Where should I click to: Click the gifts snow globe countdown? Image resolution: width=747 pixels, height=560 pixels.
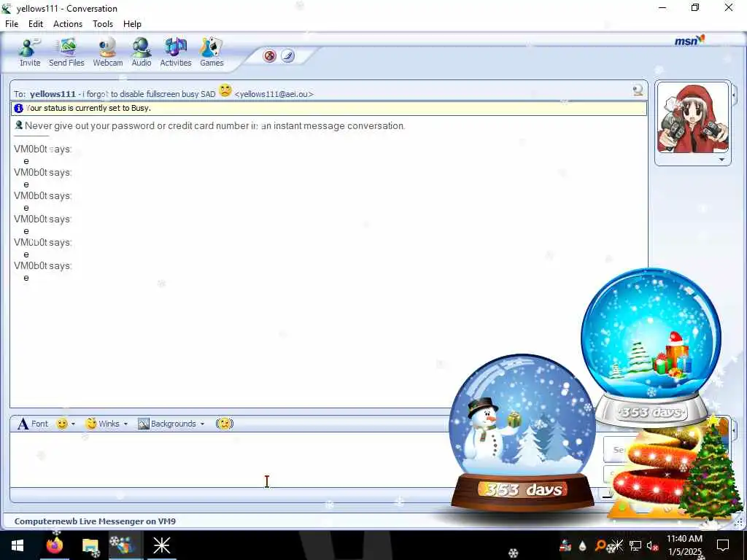(x=651, y=346)
